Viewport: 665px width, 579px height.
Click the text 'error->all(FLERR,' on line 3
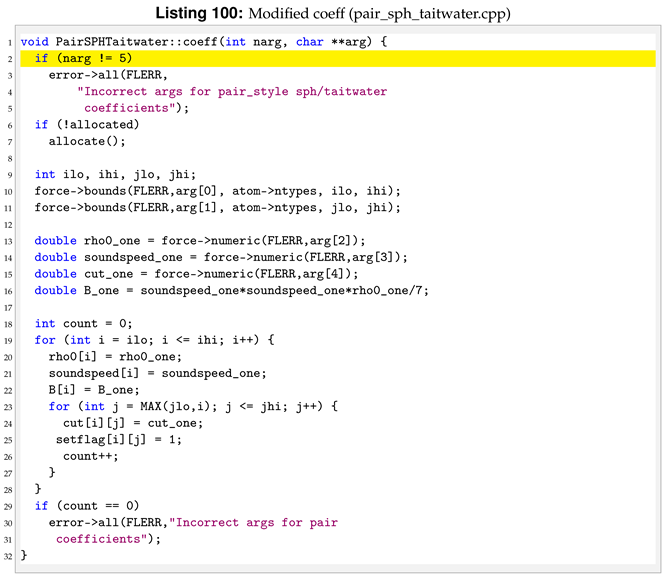pyautogui.click(x=108, y=75)
